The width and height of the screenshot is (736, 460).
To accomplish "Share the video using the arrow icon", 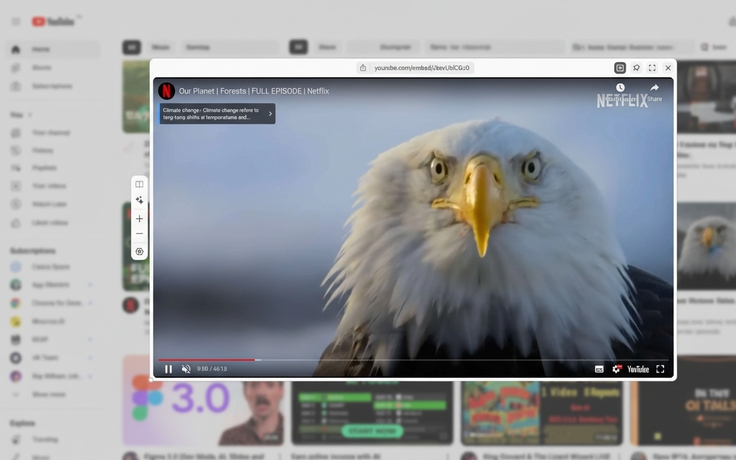I will pyautogui.click(x=654, y=89).
